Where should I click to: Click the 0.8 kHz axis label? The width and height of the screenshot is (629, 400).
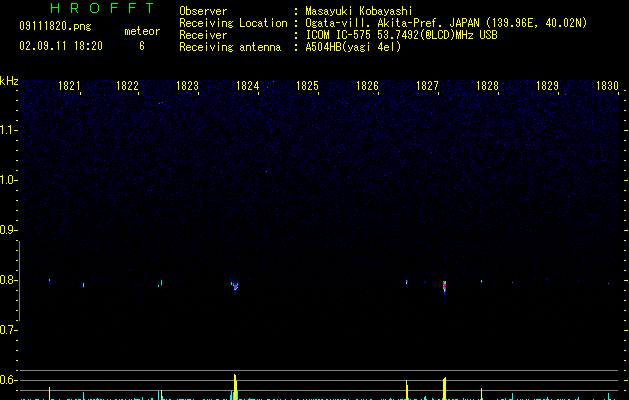[x=8, y=280]
